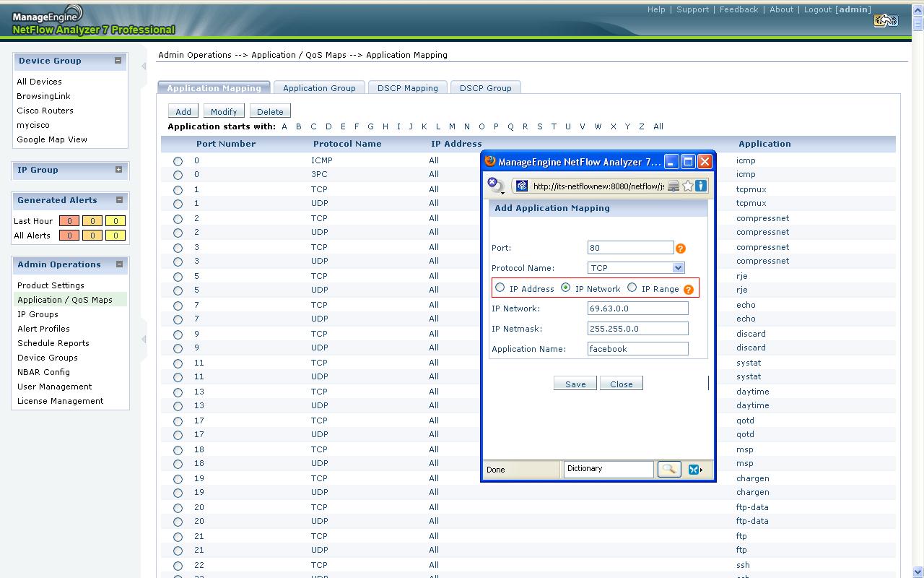924x578 pixels.
Task: Click the help icon next to IP Range
Action: (688, 290)
